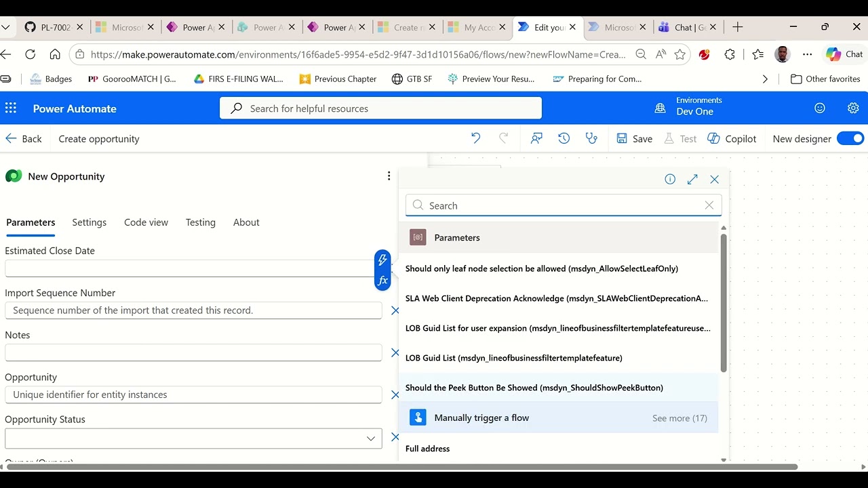Image resolution: width=868 pixels, height=488 pixels.
Task: Switch to the Parameters tab
Action: [31, 222]
